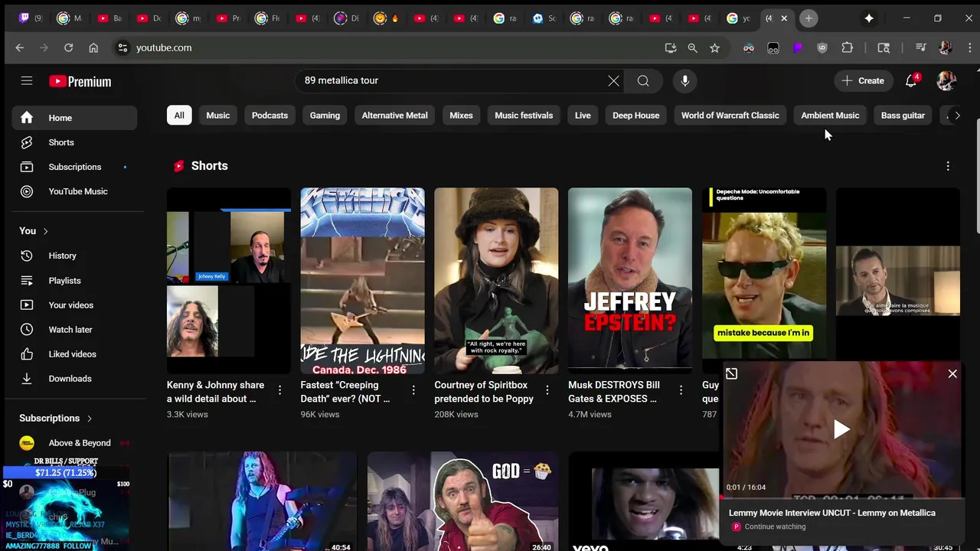This screenshot has width=980, height=551.
Task: Open the Jeffrey Epstein Musk short thumbnail
Action: point(630,280)
